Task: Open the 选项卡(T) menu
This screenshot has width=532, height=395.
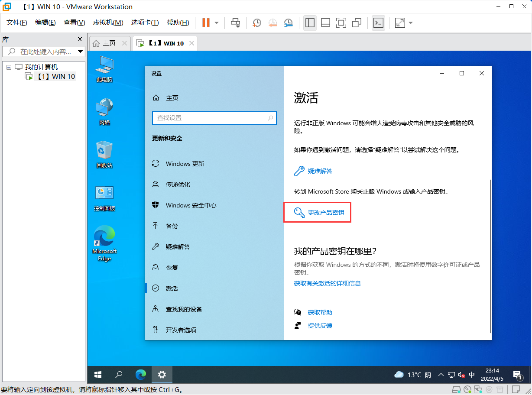Action: point(145,23)
